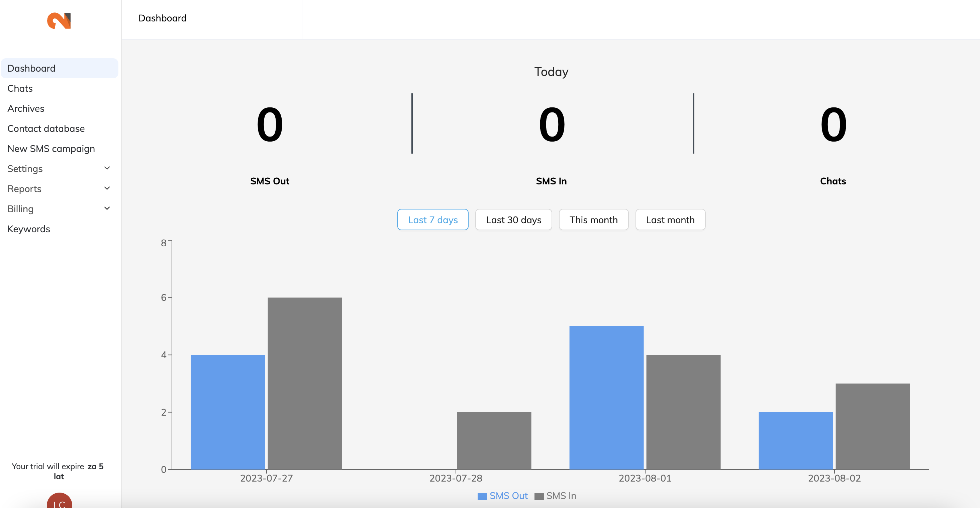Select Dashboard in the sidebar
The width and height of the screenshot is (980, 508).
tap(31, 69)
